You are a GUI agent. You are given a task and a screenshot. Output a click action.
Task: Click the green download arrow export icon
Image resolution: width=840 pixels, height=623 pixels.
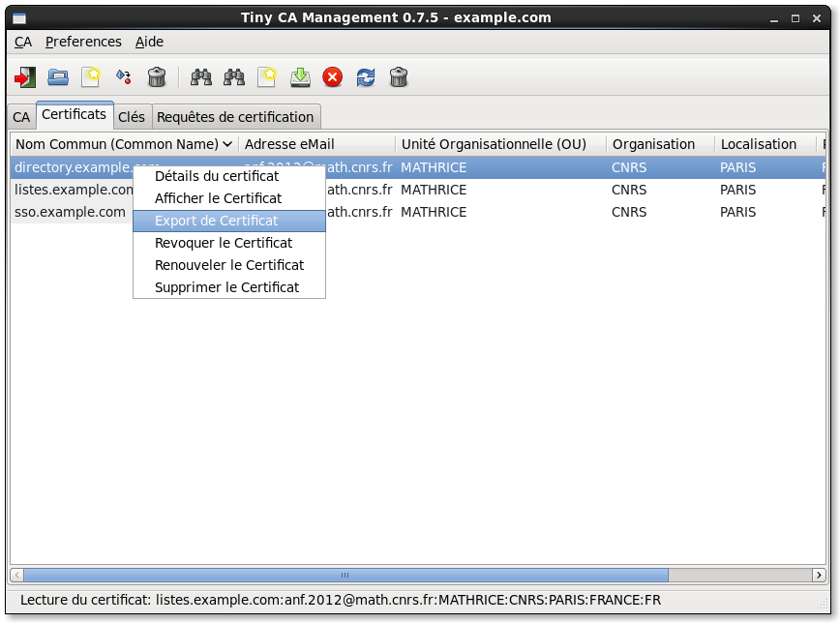point(300,77)
